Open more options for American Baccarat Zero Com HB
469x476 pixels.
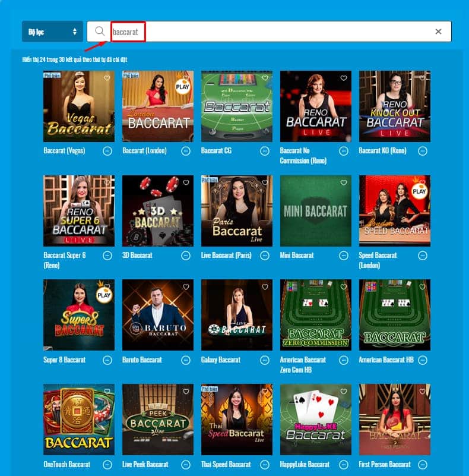click(x=343, y=360)
